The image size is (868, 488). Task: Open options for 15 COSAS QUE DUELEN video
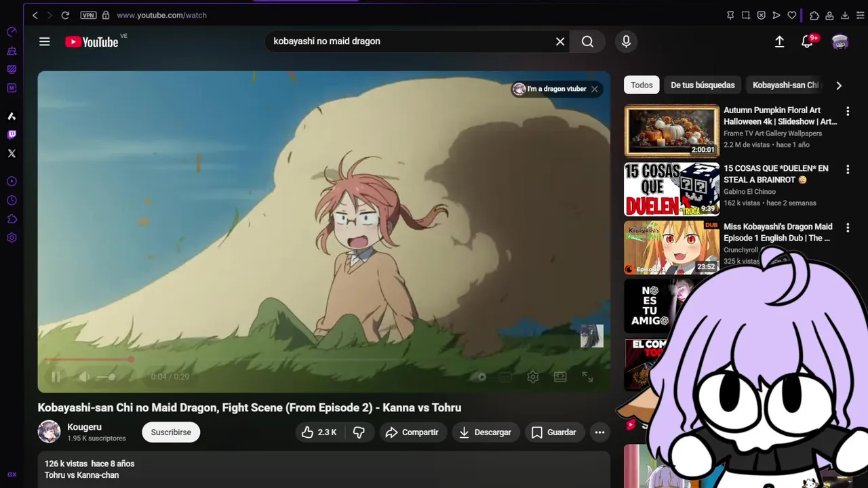pyautogui.click(x=848, y=169)
